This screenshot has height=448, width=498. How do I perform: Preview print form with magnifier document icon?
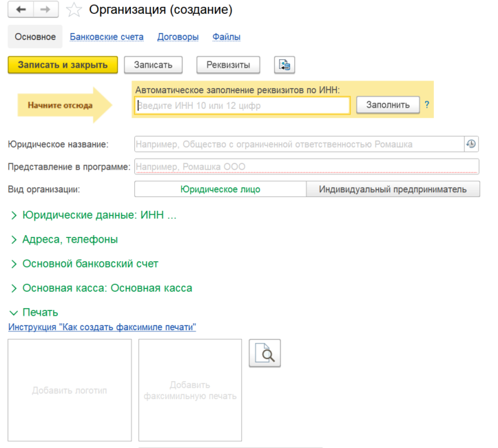point(265,353)
